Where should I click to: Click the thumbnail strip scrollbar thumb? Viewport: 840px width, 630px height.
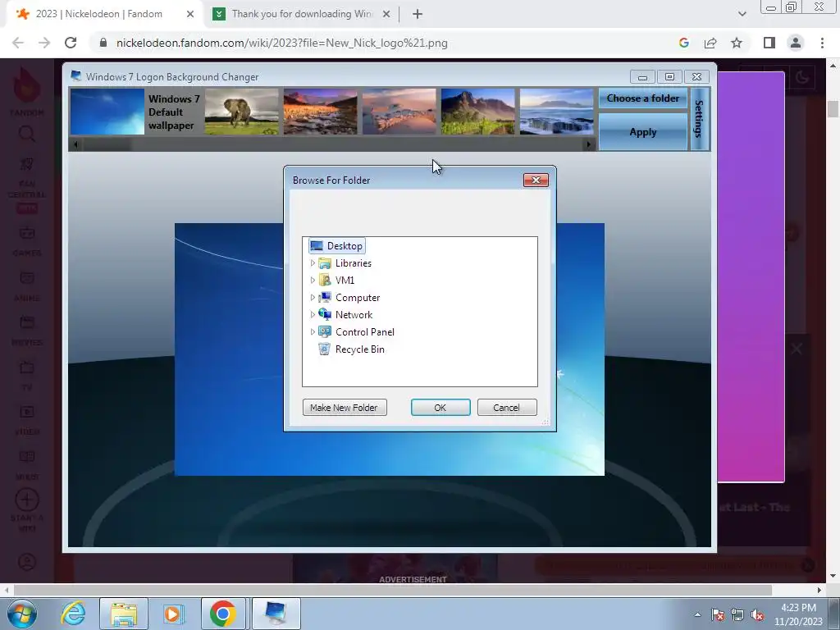tap(107, 144)
